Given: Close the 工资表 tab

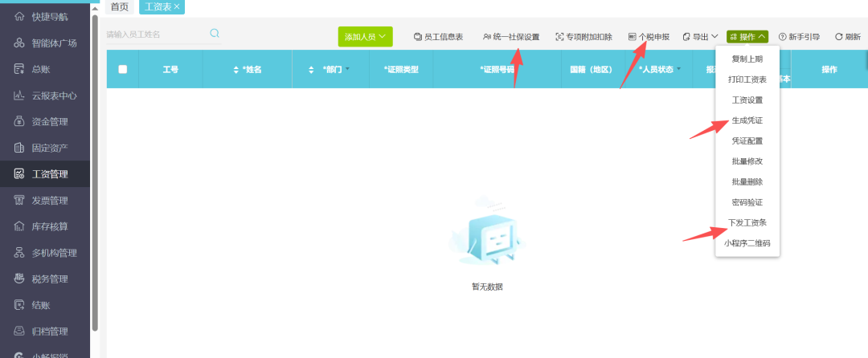Looking at the screenshot, I should (177, 6).
